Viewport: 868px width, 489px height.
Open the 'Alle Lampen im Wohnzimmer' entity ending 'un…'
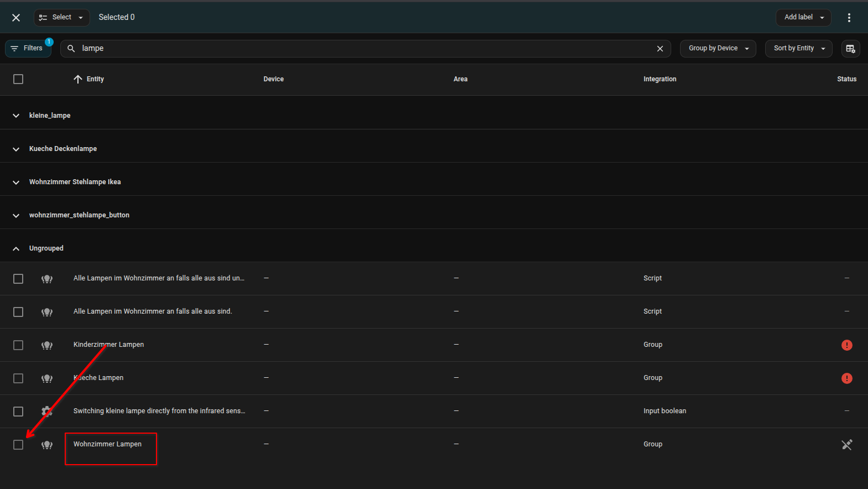159,278
